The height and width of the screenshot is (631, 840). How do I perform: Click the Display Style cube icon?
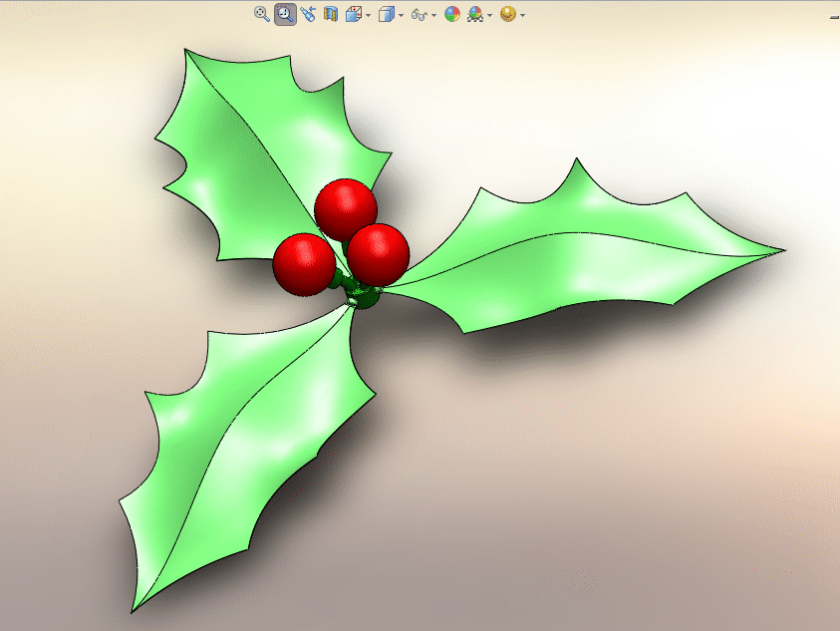pyautogui.click(x=387, y=14)
